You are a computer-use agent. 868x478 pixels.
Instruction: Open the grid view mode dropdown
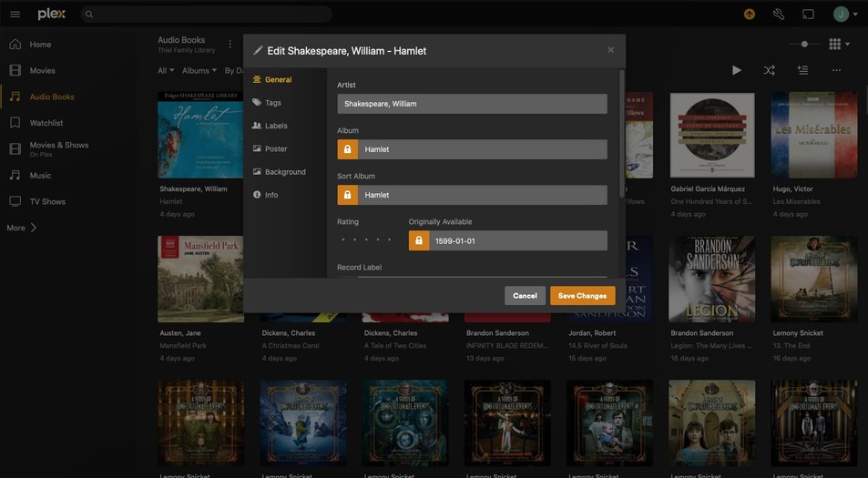(839, 44)
